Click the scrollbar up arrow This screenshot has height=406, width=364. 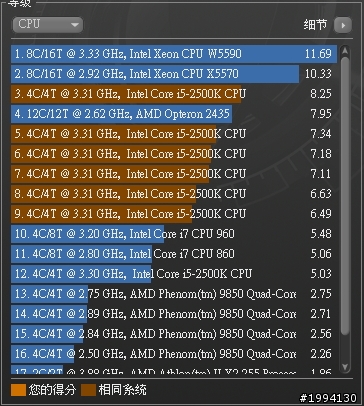point(345,51)
